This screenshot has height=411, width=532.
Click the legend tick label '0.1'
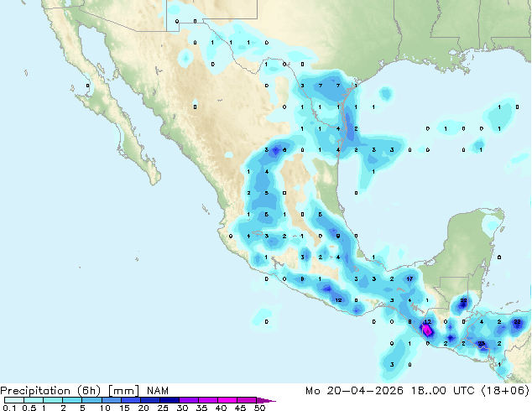click(9, 408)
